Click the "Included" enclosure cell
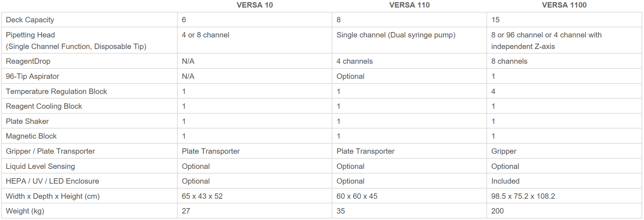644x220 pixels. tap(505, 181)
